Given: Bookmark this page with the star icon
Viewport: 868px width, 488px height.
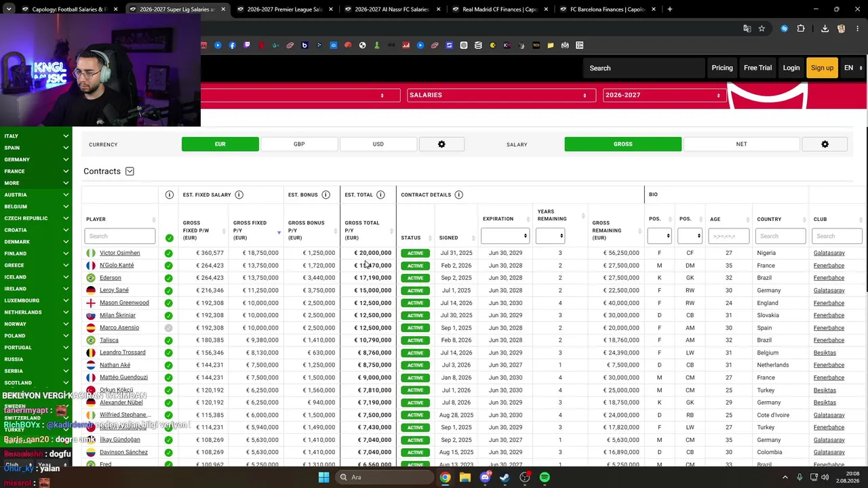Looking at the screenshot, I should coord(762,28).
